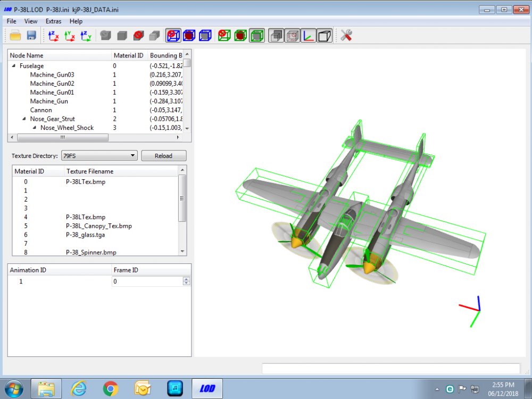Toggle the axis lines display button
This screenshot has height=399, width=532.
309,35
